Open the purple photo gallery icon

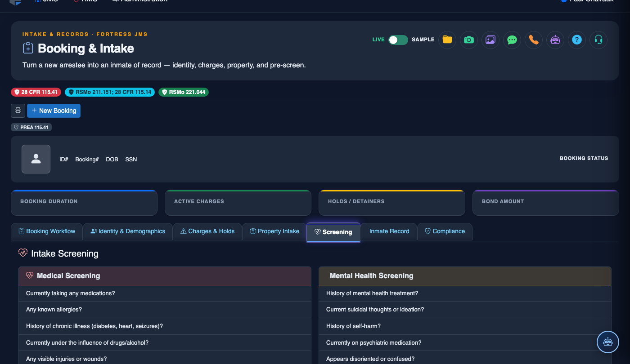click(490, 40)
